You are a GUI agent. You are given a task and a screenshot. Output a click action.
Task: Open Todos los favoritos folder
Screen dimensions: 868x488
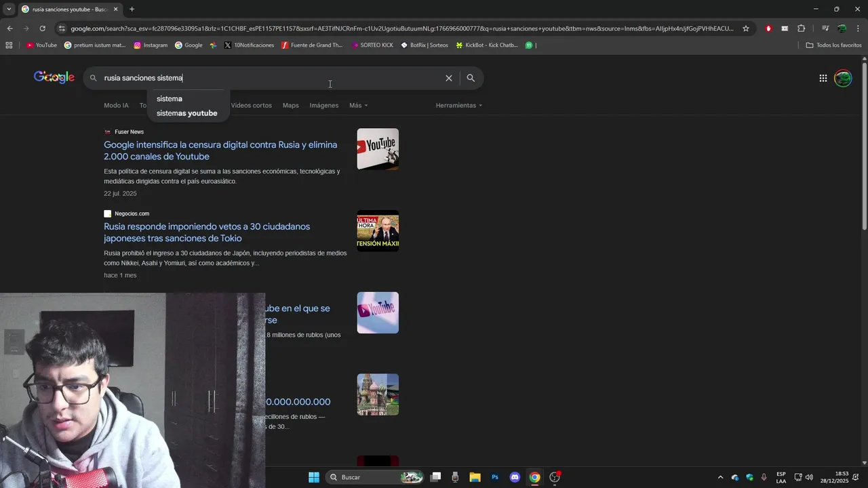click(833, 45)
